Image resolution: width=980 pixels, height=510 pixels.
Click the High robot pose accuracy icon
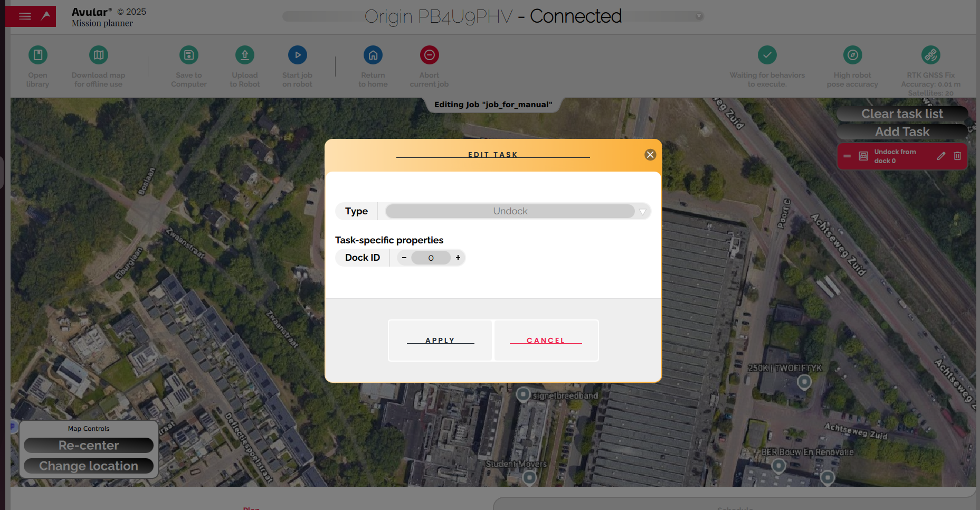coord(852,55)
